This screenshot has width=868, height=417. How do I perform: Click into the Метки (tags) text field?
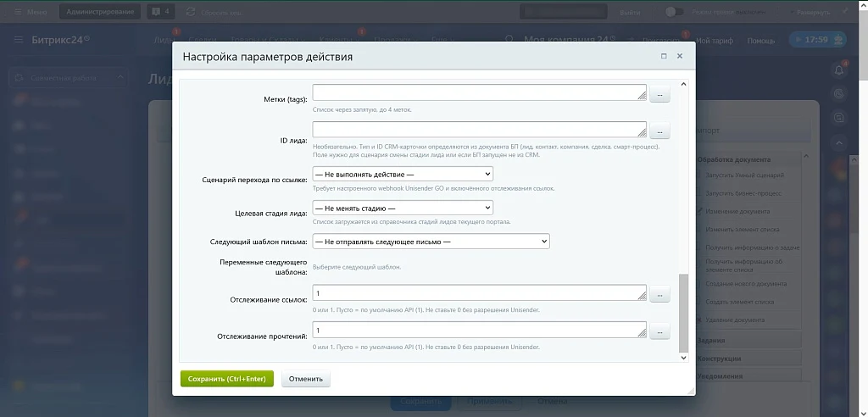[480, 92]
